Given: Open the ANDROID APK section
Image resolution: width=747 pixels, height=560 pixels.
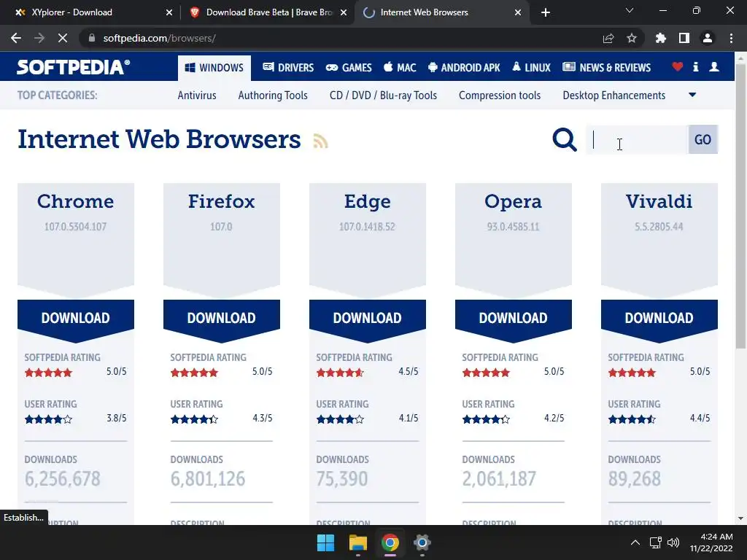Looking at the screenshot, I should [464, 68].
